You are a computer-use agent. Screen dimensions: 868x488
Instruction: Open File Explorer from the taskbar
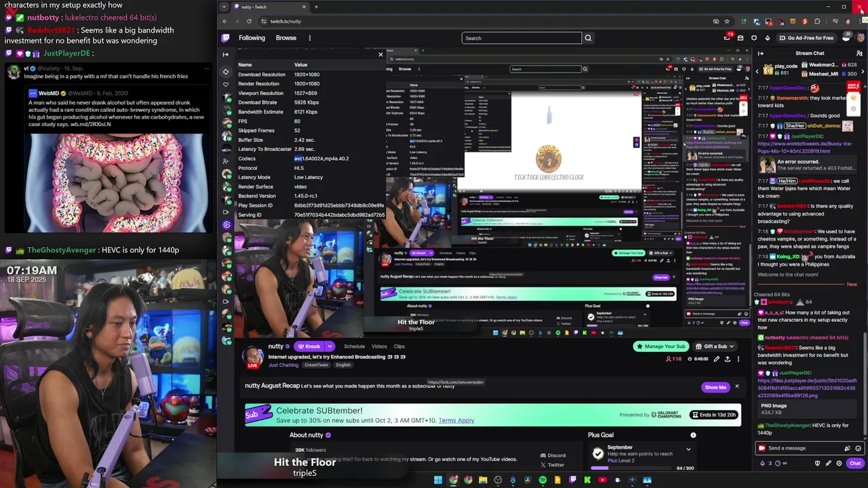483,480
